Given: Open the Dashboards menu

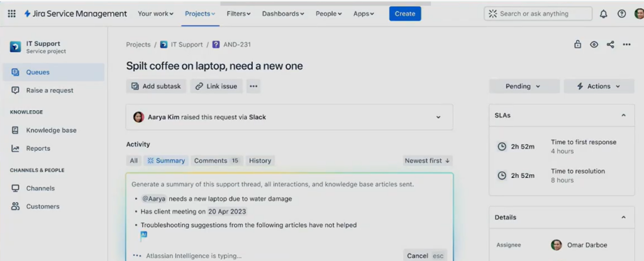Looking at the screenshot, I should coord(284,14).
